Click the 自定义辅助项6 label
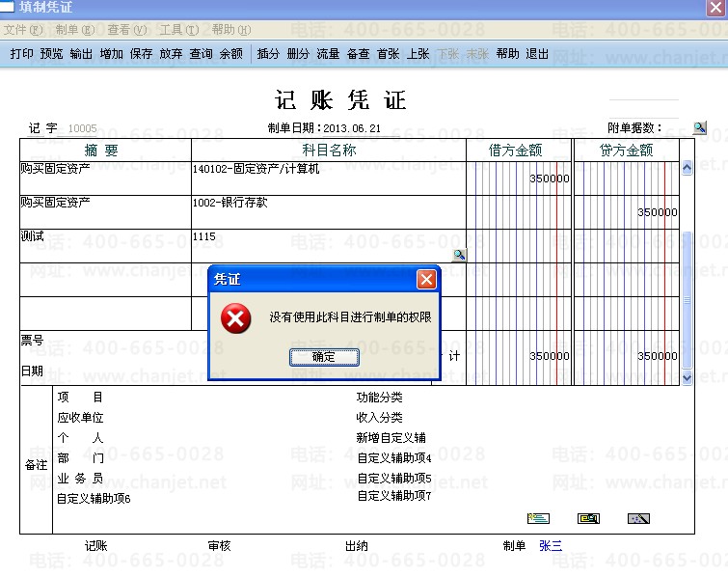728x577 pixels. point(94,499)
